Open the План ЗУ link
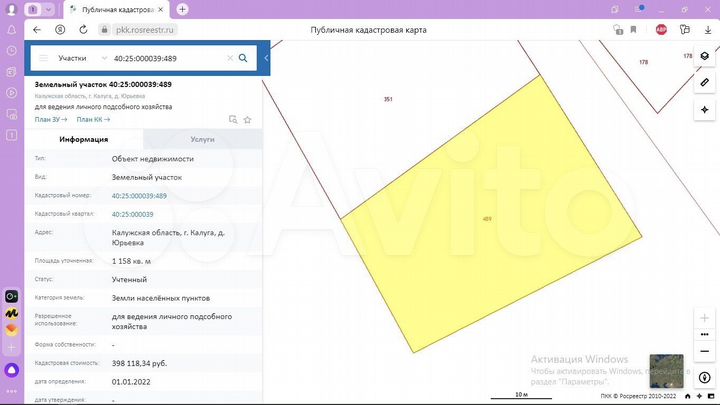This screenshot has width=720, height=405. [x=51, y=119]
